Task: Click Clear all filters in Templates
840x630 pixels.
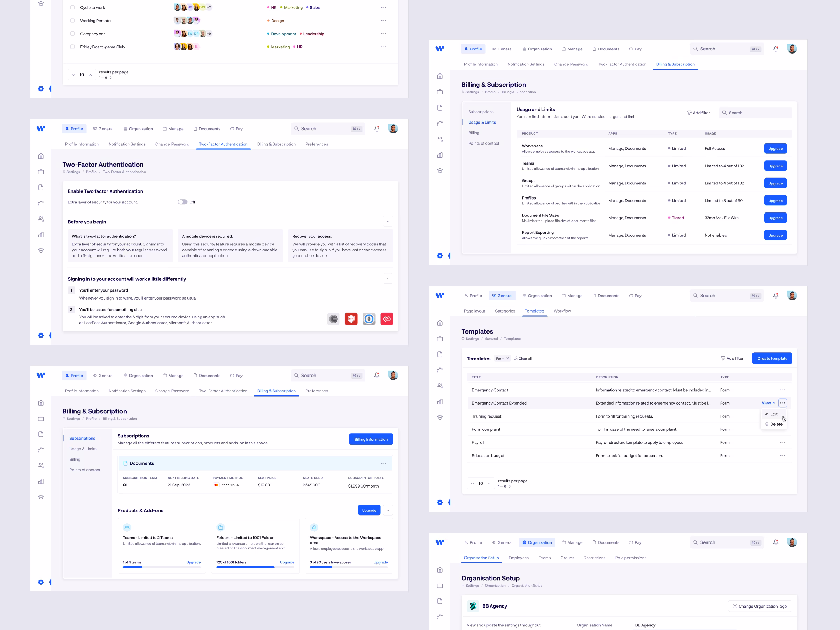Action: 523,358
